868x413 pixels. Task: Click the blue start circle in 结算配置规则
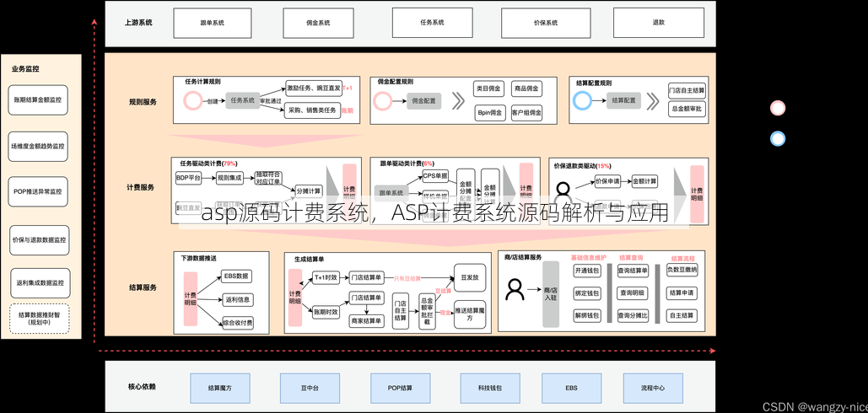[x=582, y=101]
